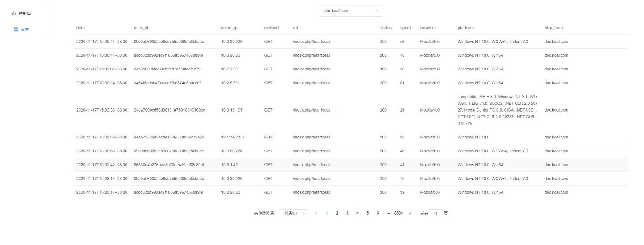The height and width of the screenshot is (245, 644).
Task: Select the row with client IP 10.5.1.42
Action: pos(351,165)
